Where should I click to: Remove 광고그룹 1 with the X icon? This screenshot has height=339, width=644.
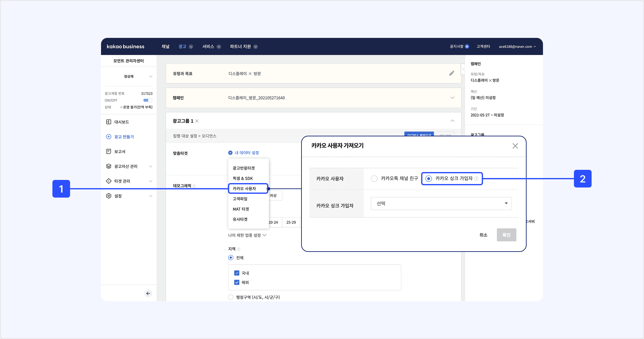tap(197, 121)
